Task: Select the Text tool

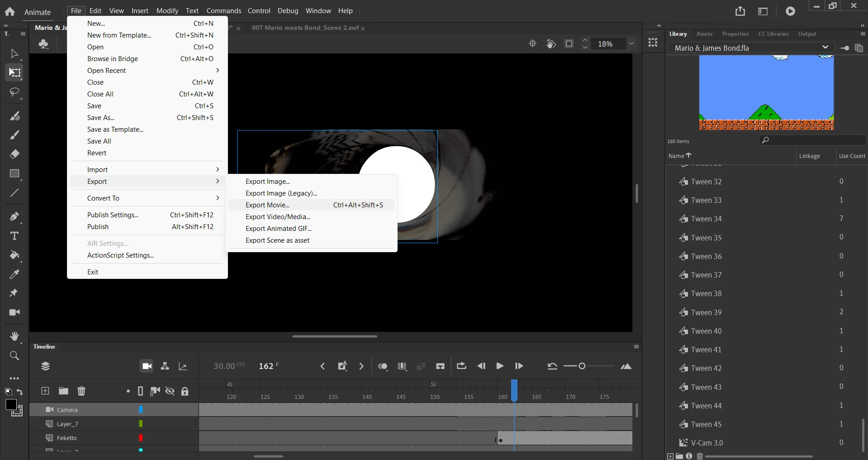Action: pyautogui.click(x=14, y=236)
